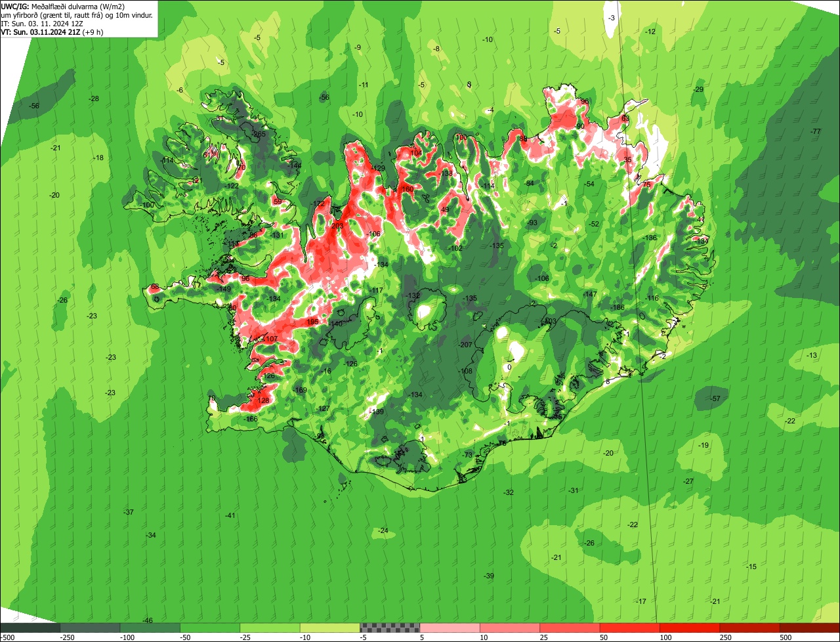Click the '107' value in the red western area
The height and width of the screenshot is (642, 840).
pyautogui.click(x=272, y=339)
